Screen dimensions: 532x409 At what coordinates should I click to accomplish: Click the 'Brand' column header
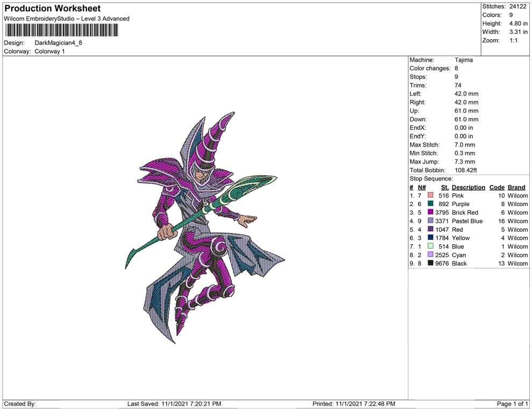point(516,187)
